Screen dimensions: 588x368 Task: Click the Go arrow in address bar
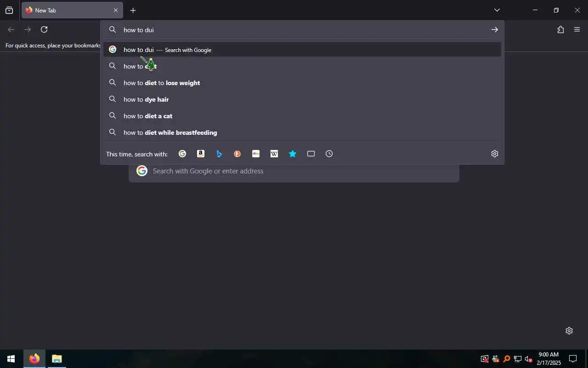click(x=495, y=29)
